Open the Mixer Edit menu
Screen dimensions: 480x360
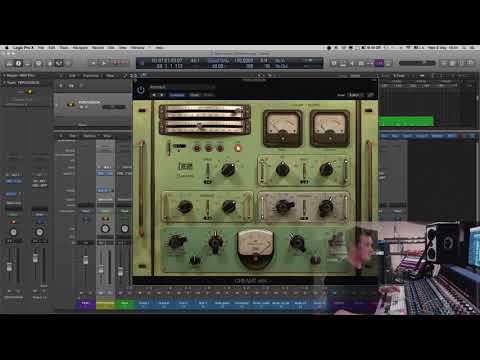pyautogui.click(x=73, y=136)
